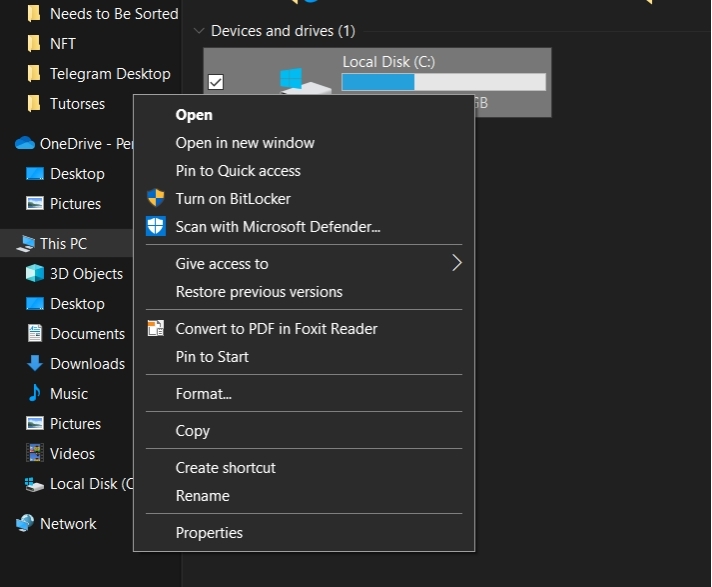The image size is (712, 587).
Task: Select Copy in the context menu
Action: point(304,430)
